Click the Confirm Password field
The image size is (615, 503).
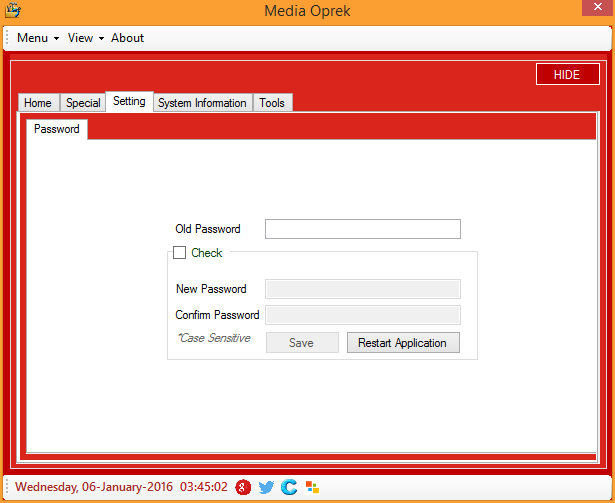363,315
